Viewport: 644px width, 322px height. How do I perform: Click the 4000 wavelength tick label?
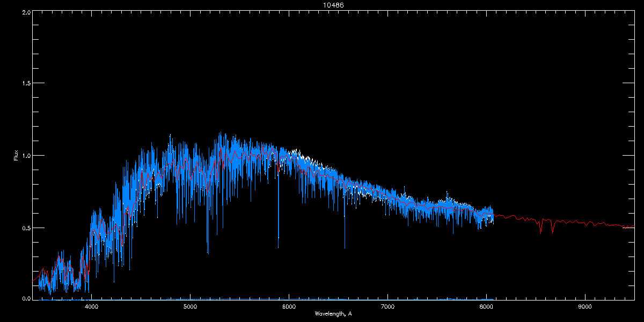91,307
